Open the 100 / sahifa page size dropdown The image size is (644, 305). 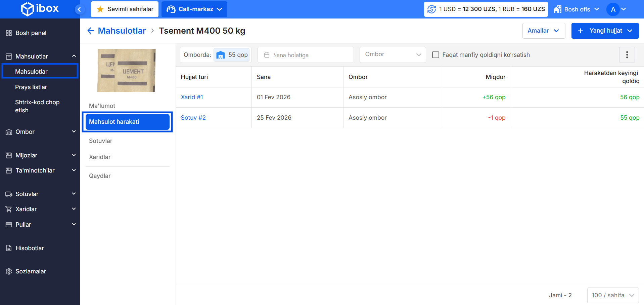tap(612, 295)
